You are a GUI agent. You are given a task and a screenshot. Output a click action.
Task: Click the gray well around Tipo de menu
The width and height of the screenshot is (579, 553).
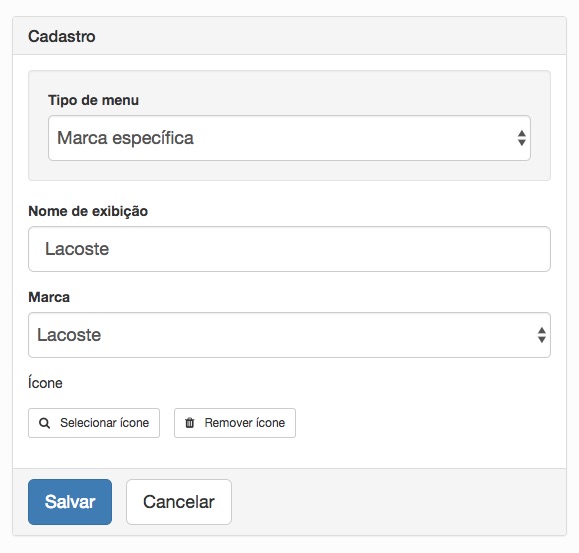pyautogui.click(x=289, y=171)
